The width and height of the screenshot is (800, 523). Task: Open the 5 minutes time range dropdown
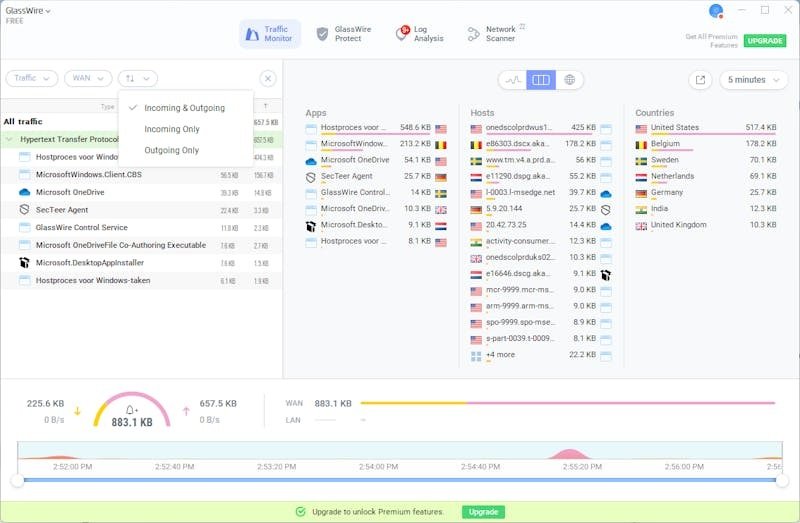[x=754, y=80]
